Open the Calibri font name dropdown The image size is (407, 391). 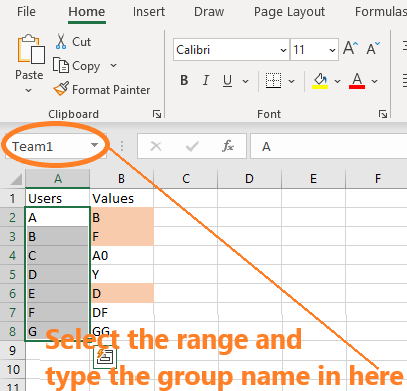coord(283,50)
